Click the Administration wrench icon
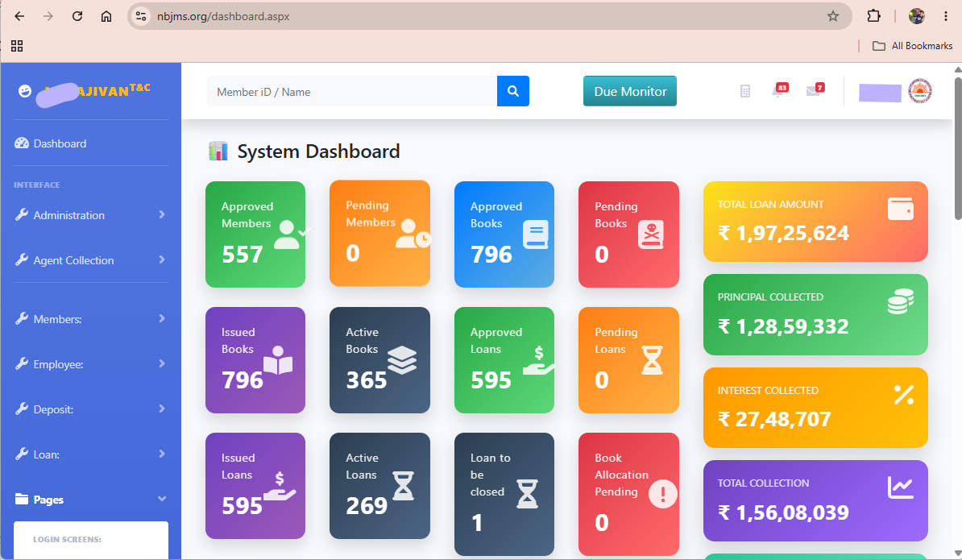This screenshot has width=962, height=560. [22, 214]
